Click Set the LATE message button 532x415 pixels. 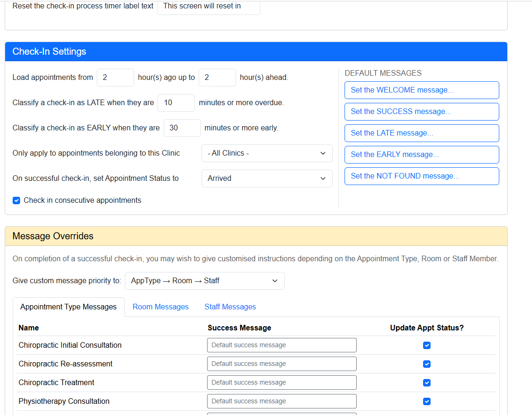click(x=422, y=133)
